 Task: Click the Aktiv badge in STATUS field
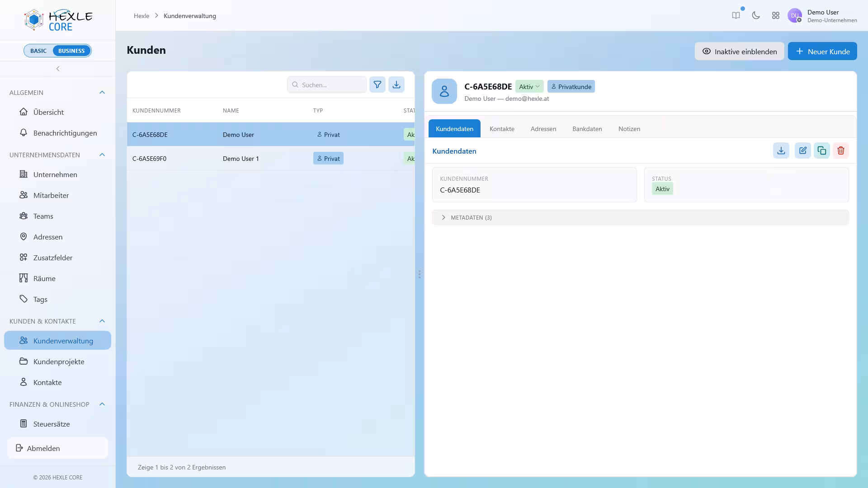(x=662, y=189)
